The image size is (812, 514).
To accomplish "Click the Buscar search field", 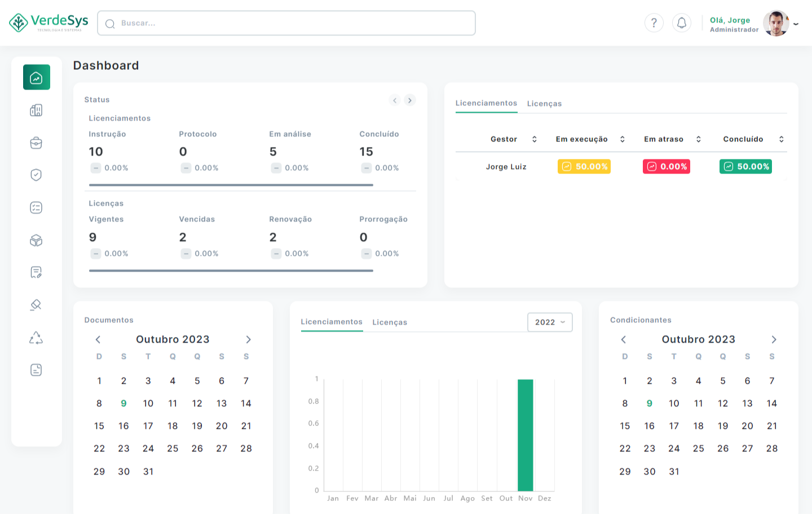I will coord(286,23).
